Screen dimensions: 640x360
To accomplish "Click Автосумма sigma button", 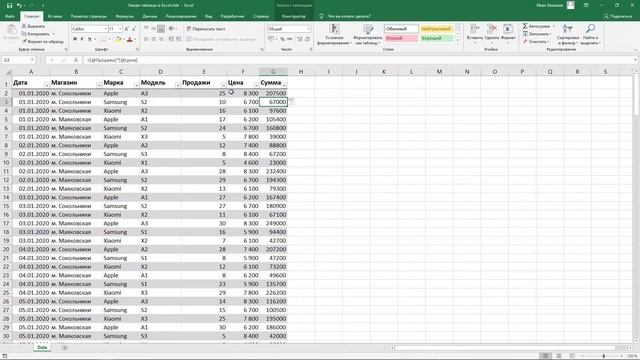I will point(536,26).
